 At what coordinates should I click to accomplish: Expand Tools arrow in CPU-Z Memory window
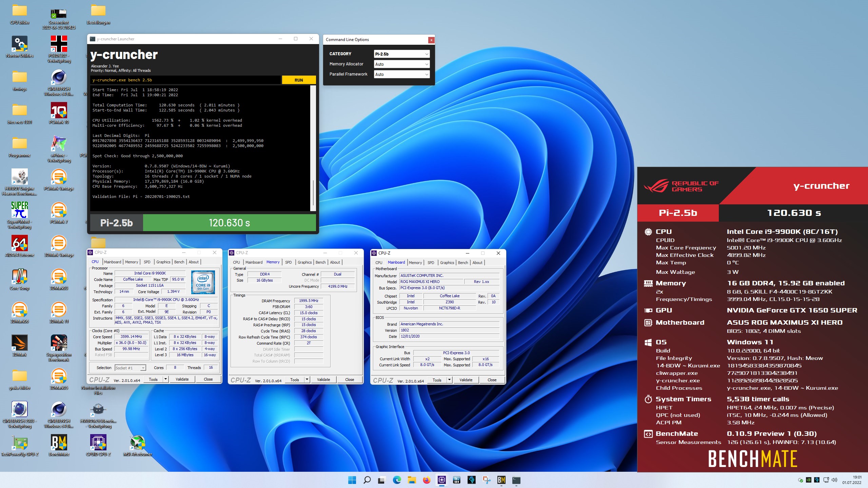point(307,380)
